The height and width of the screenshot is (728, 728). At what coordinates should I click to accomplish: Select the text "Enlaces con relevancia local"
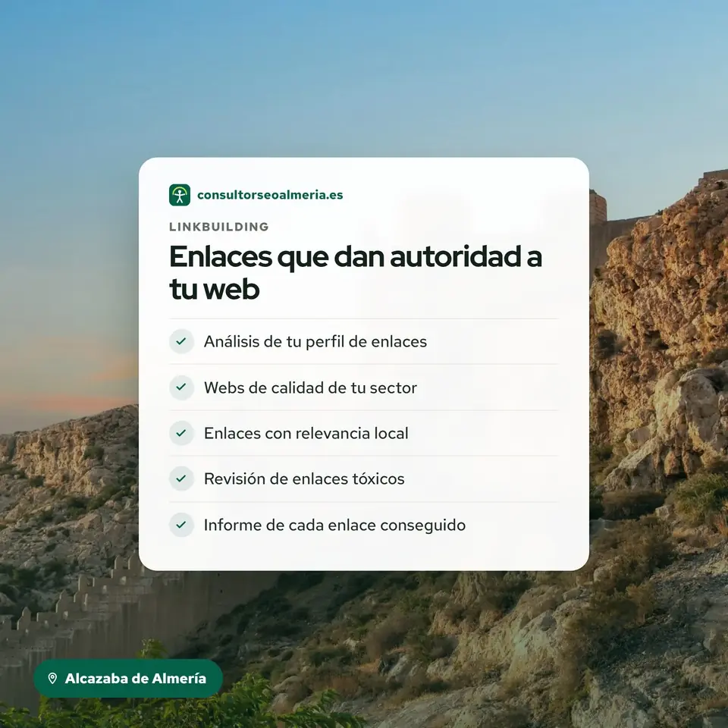306,434
